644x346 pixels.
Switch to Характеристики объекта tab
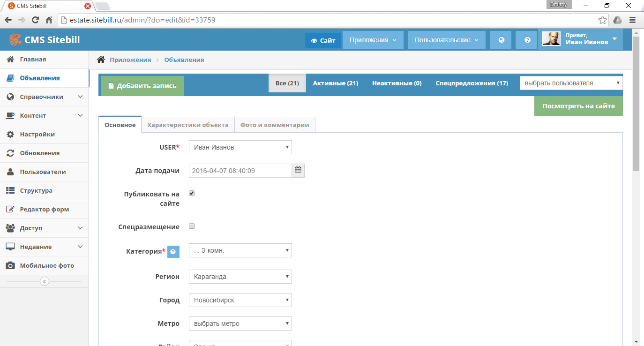(188, 125)
